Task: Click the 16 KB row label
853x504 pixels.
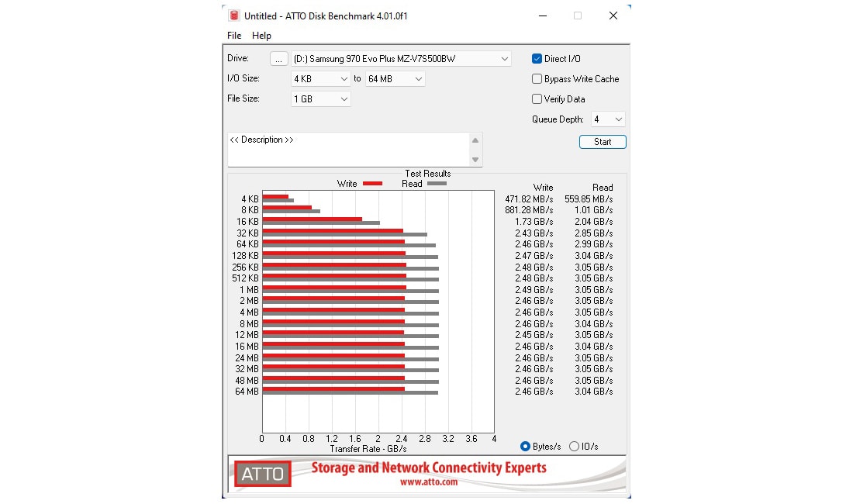Action: click(x=247, y=222)
